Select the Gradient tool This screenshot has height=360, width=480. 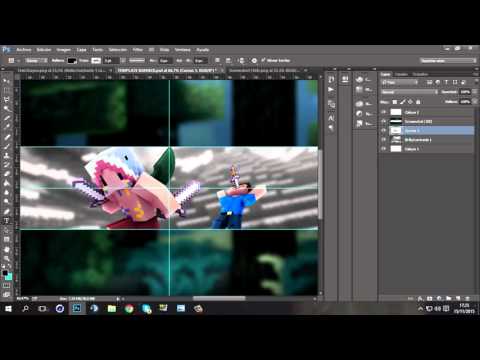coord(6,183)
